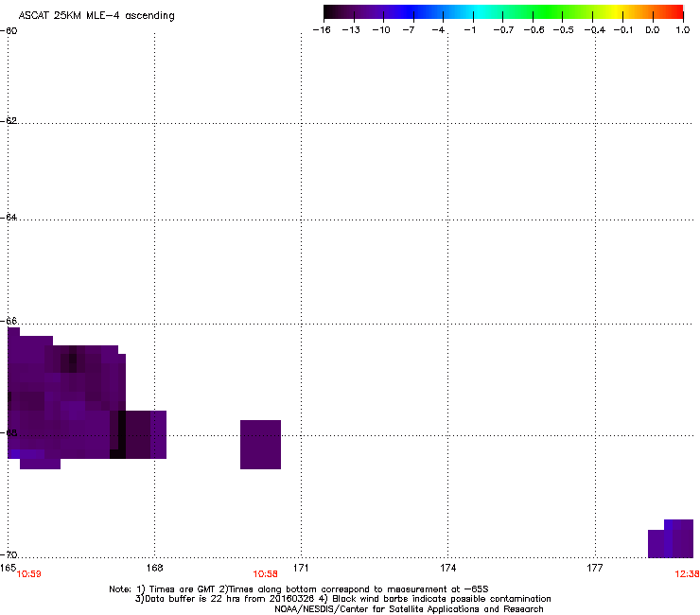Viewport: 700px width, 615px height.
Task: Click the -16 color scale label
Action: click(322, 30)
